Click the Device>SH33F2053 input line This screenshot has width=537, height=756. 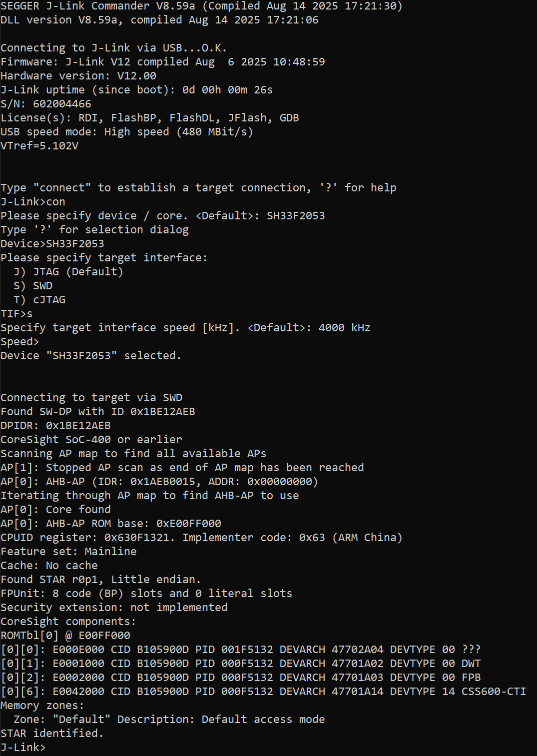(52, 243)
